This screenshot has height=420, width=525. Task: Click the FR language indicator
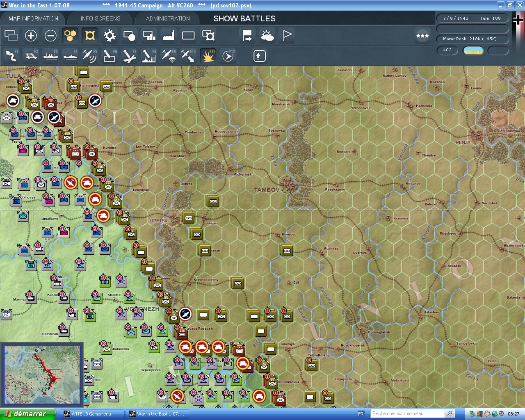pos(361,414)
